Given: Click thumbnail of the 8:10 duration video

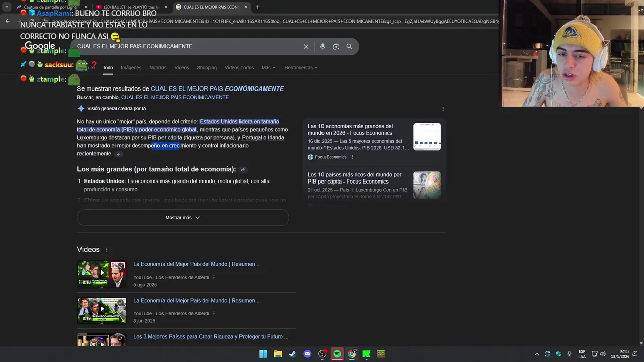Looking at the screenshot, I should coord(102,275).
